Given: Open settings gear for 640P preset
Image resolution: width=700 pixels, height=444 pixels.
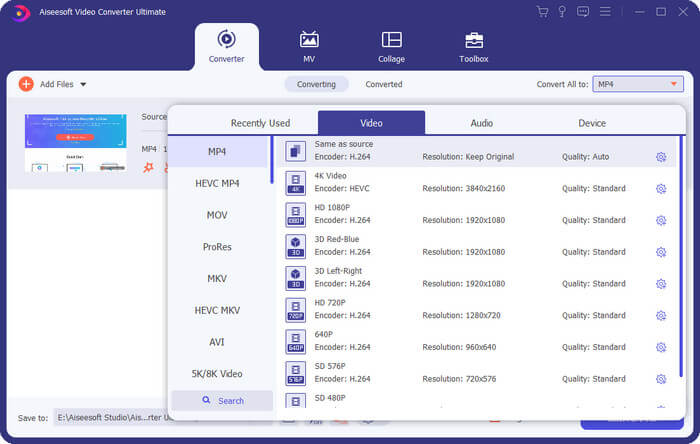Looking at the screenshot, I should tap(661, 347).
